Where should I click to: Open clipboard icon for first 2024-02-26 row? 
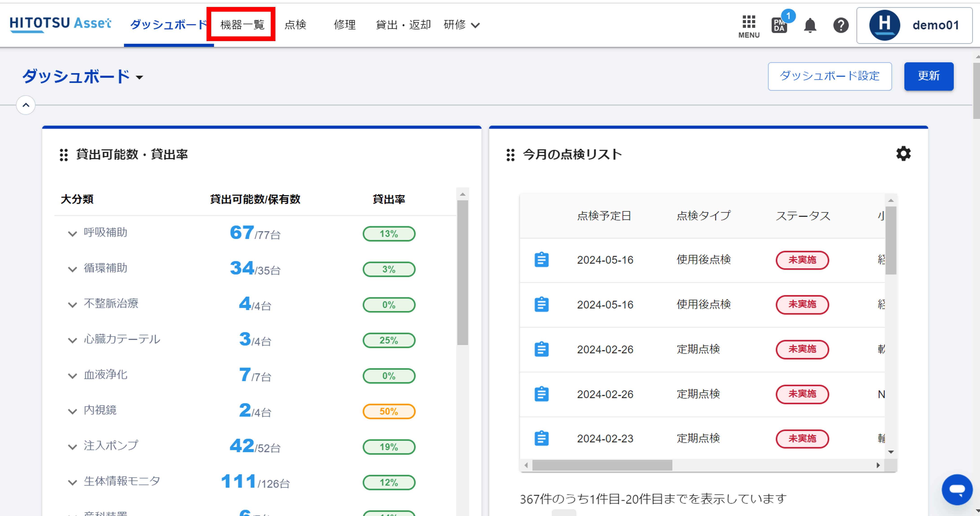click(x=541, y=349)
